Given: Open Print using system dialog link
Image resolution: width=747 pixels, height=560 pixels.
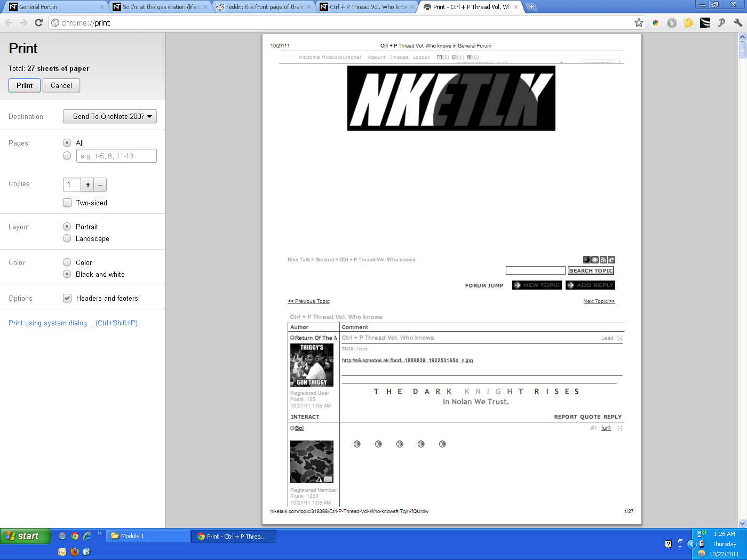Looking at the screenshot, I should click(x=73, y=323).
